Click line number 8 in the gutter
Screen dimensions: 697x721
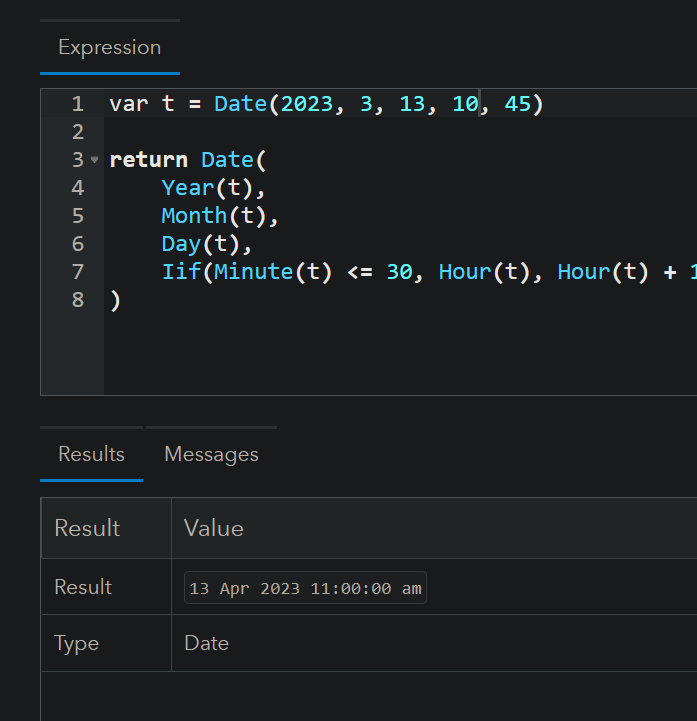coord(77,299)
